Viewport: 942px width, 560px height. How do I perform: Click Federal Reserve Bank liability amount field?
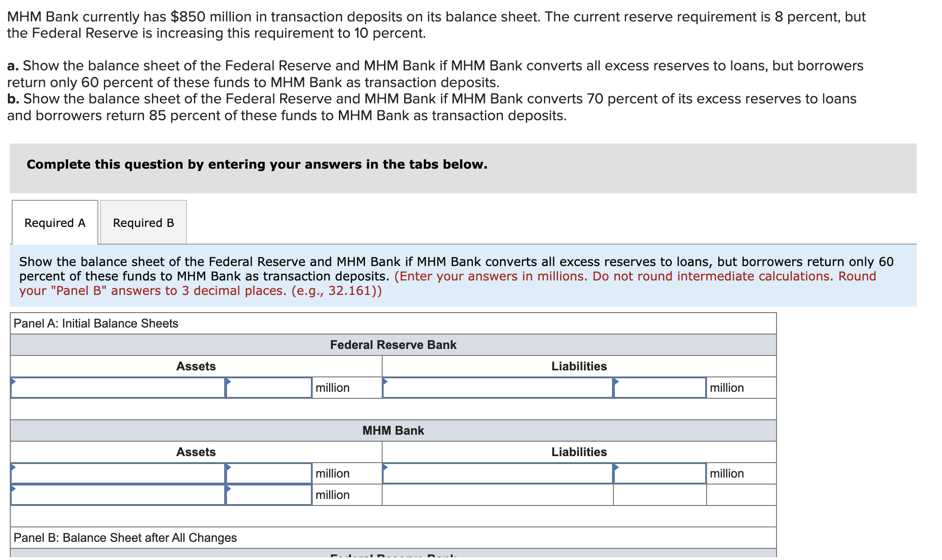pyautogui.click(x=660, y=388)
